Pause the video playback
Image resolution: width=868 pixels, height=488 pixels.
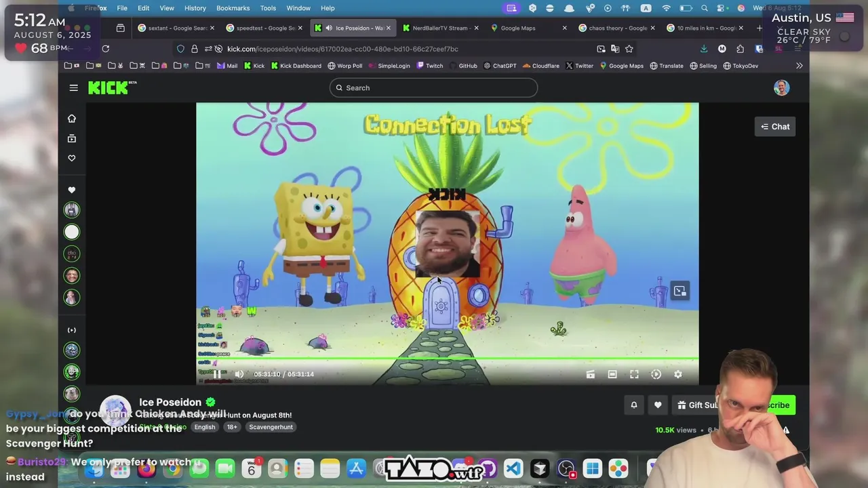pyautogui.click(x=217, y=374)
